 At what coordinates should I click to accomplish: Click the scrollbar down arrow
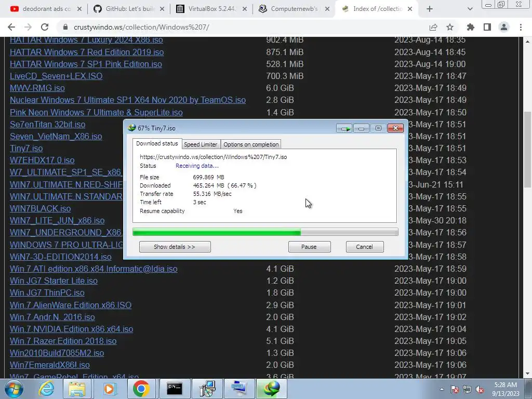click(x=527, y=374)
